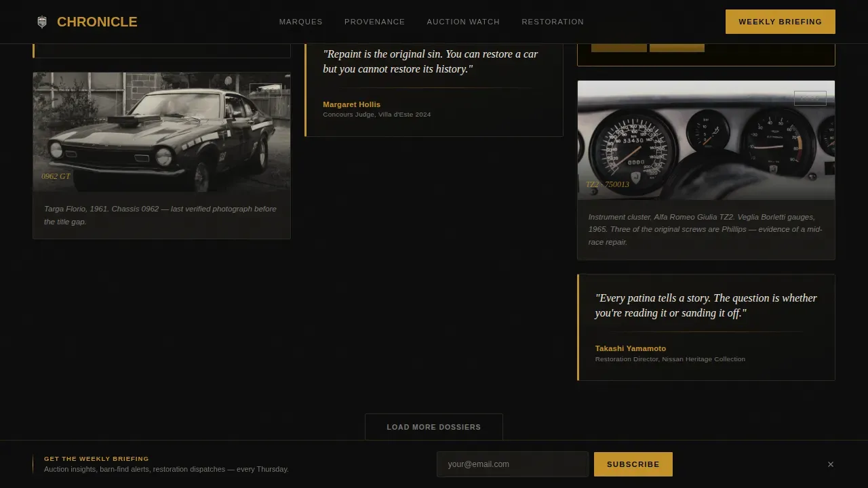
Task: Click "Concours Judge, Villa d'Este 2024" text
Action: [376, 115]
